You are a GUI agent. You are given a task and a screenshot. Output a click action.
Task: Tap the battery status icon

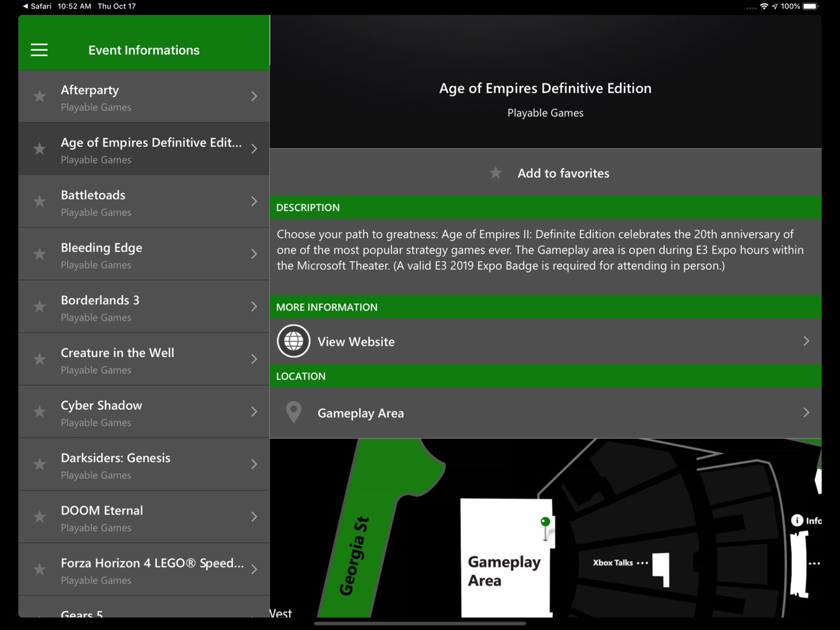click(x=810, y=7)
